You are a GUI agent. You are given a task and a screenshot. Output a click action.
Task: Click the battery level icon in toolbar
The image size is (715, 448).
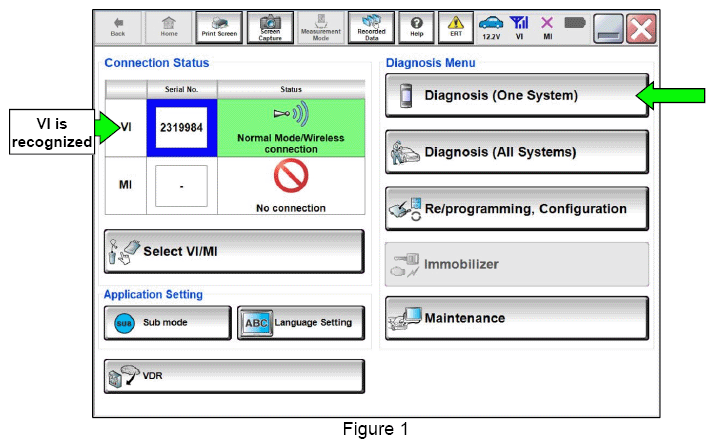click(x=575, y=23)
